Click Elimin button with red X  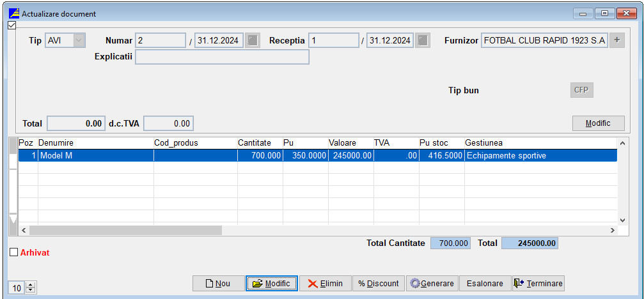[x=325, y=284]
